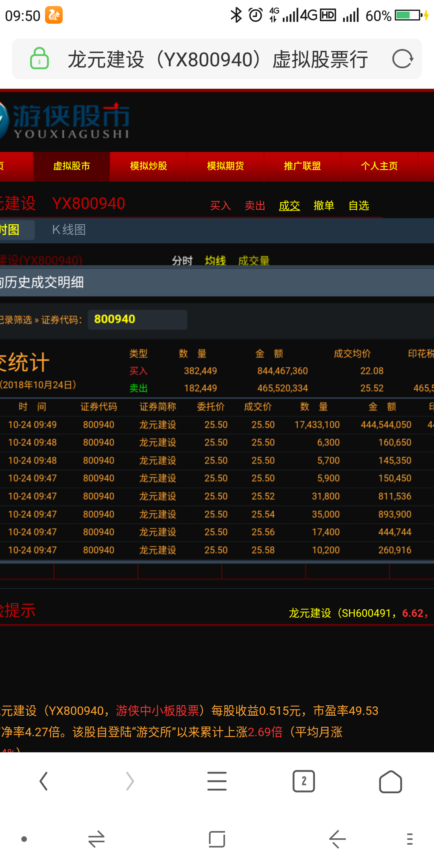Tap the system back arrow icon
Screen dimensions: 434x868
337,839
